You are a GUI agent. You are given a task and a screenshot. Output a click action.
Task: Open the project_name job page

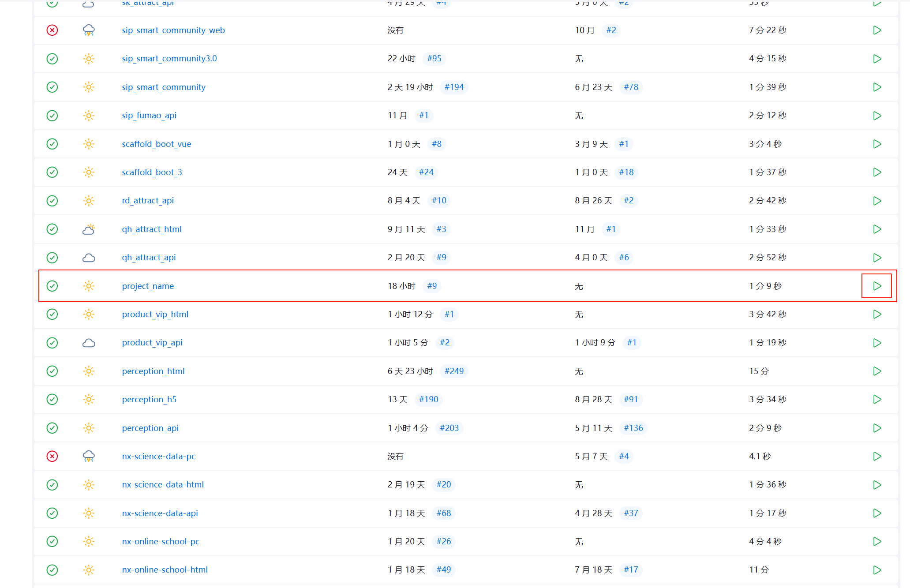(x=148, y=286)
